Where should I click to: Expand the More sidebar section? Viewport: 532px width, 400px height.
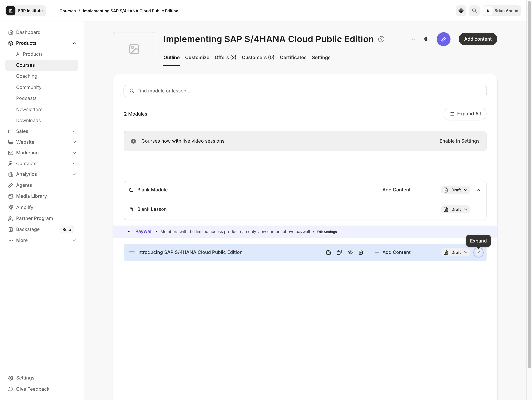(74, 240)
